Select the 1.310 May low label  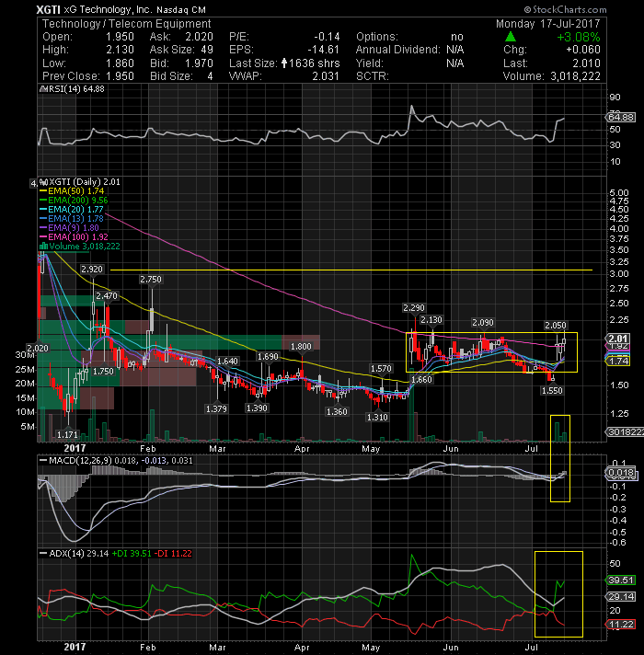click(x=377, y=418)
